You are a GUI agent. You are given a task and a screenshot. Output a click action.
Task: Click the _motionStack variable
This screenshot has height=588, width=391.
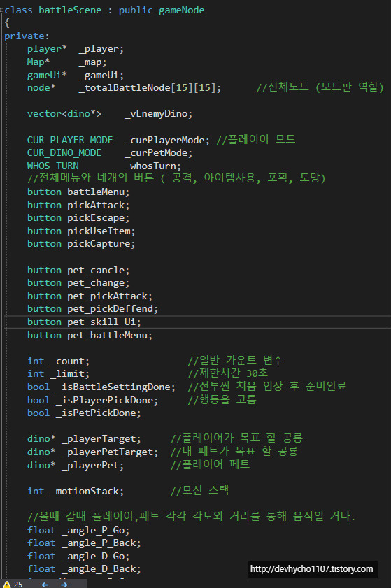point(87,492)
